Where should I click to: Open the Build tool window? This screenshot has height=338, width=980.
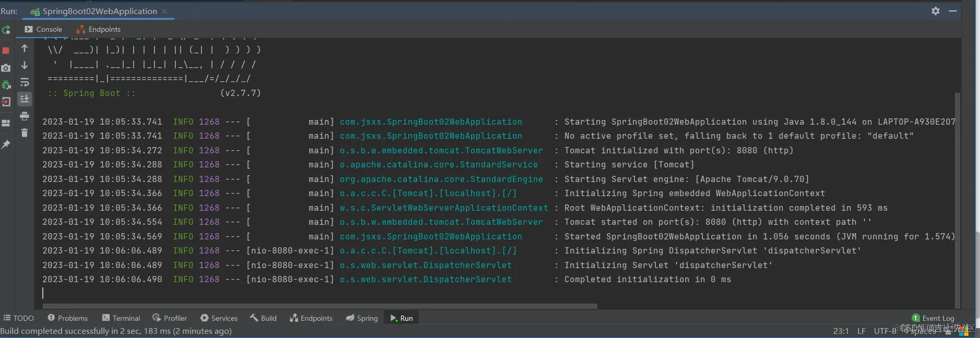[x=263, y=318]
